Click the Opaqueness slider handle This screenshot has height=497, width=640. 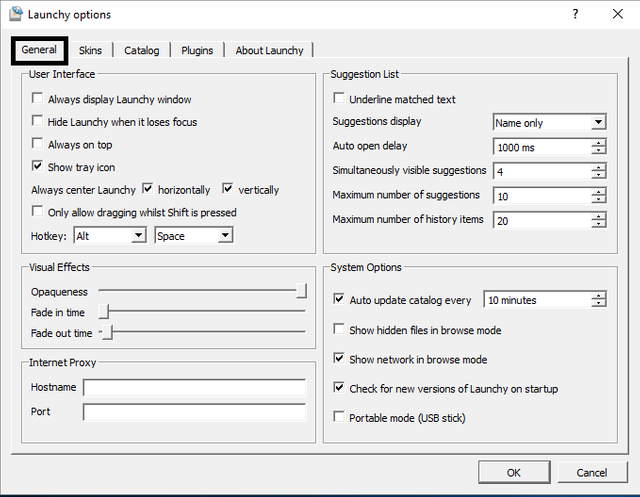pos(302,291)
